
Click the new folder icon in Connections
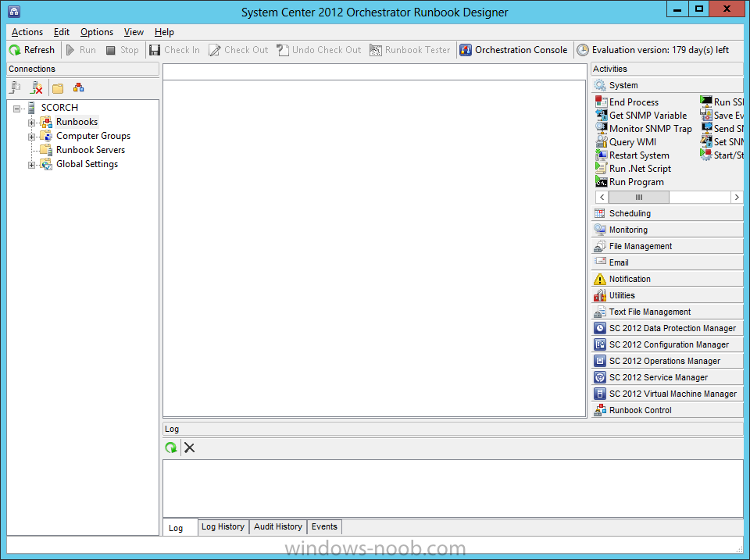pyautogui.click(x=58, y=88)
